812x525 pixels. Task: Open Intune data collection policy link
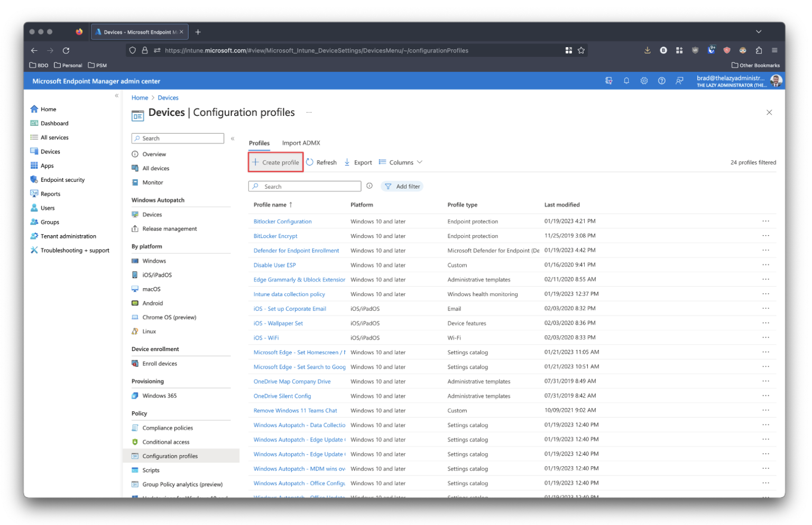[x=289, y=294]
